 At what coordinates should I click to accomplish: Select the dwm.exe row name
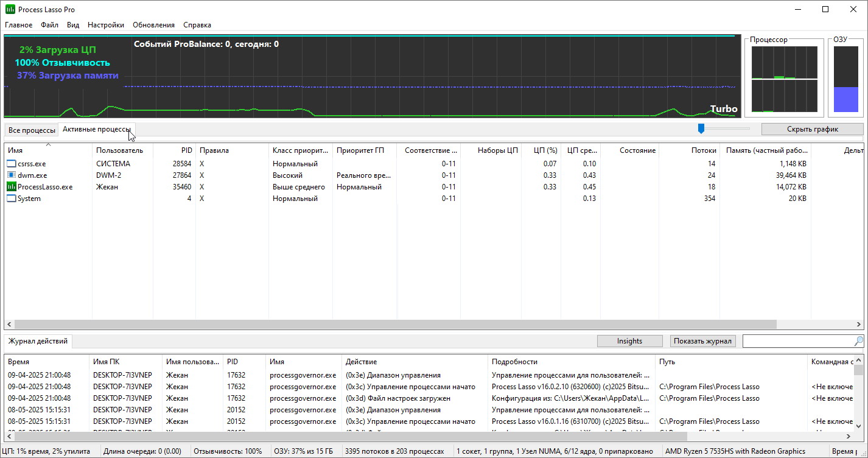click(x=32, y=175)
